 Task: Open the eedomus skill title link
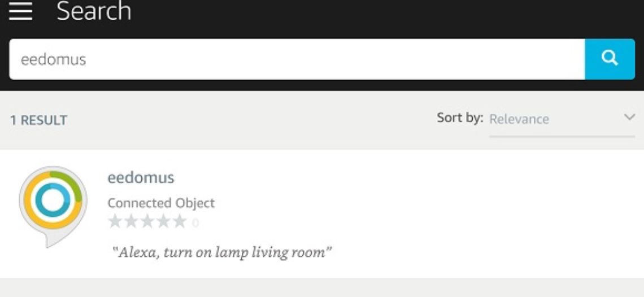click(141, 177)
